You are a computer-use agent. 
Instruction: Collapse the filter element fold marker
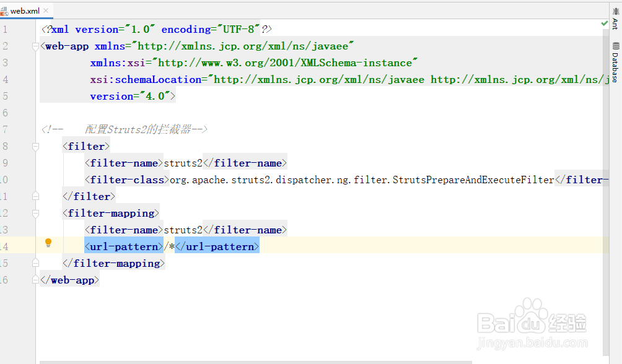click(36, 147)
